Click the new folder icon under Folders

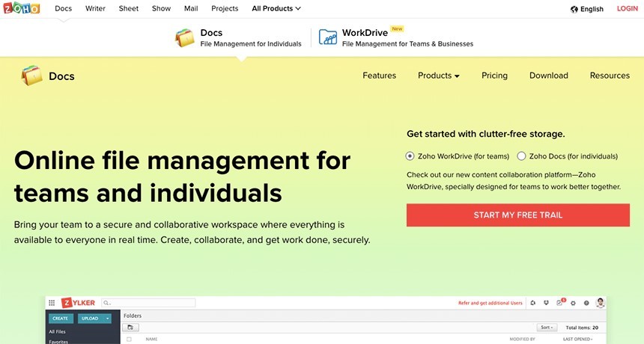[x=130, y=328]
